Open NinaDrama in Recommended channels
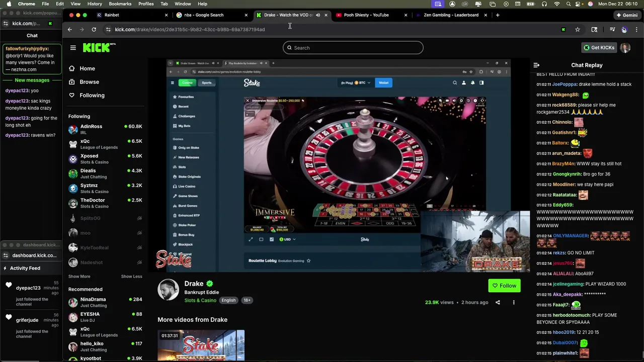Viewport: 644px width, 362px height. [x=105, y=302]
